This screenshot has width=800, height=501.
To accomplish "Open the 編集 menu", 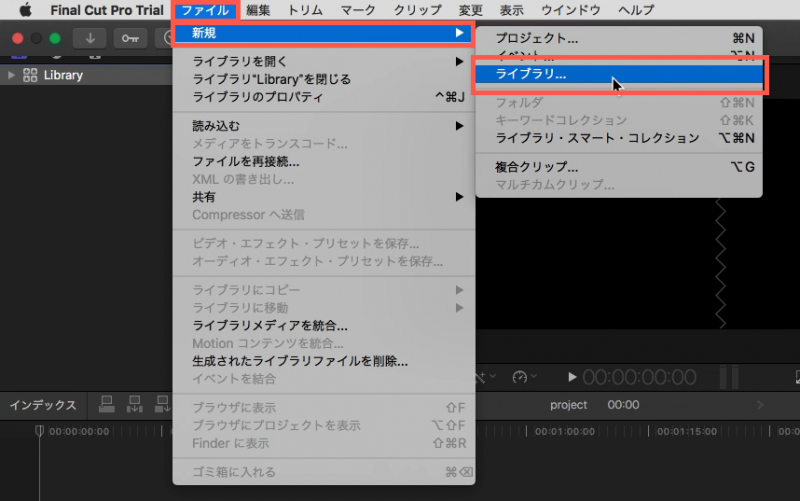I will coord(258,10).
